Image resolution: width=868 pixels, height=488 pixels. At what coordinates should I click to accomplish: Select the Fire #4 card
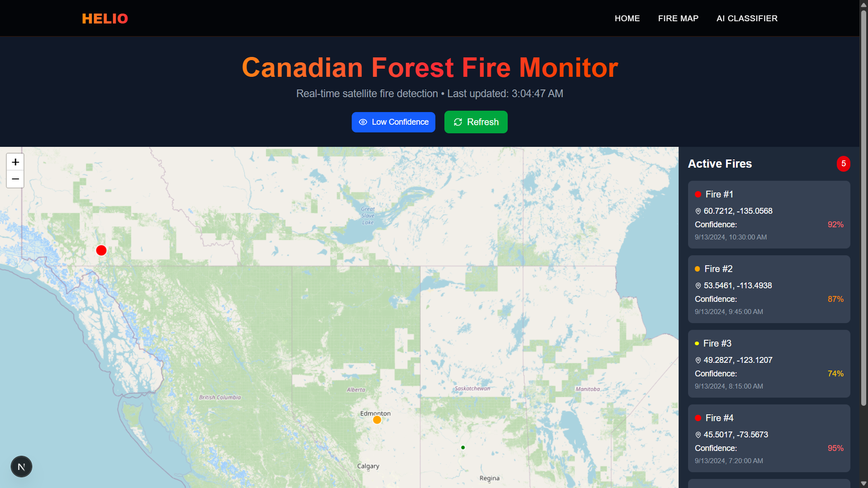point(769,438)
